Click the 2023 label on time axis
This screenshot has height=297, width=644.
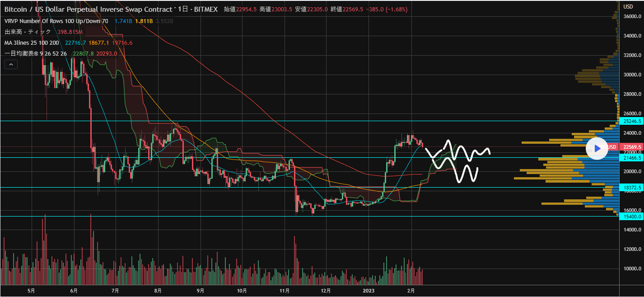tap(369, 291)
